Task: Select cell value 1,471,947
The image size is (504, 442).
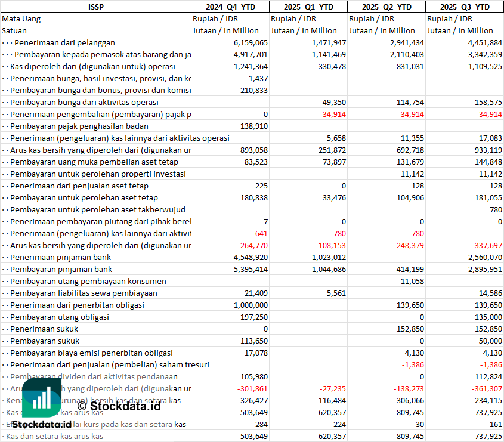Action: click(329, 43)
